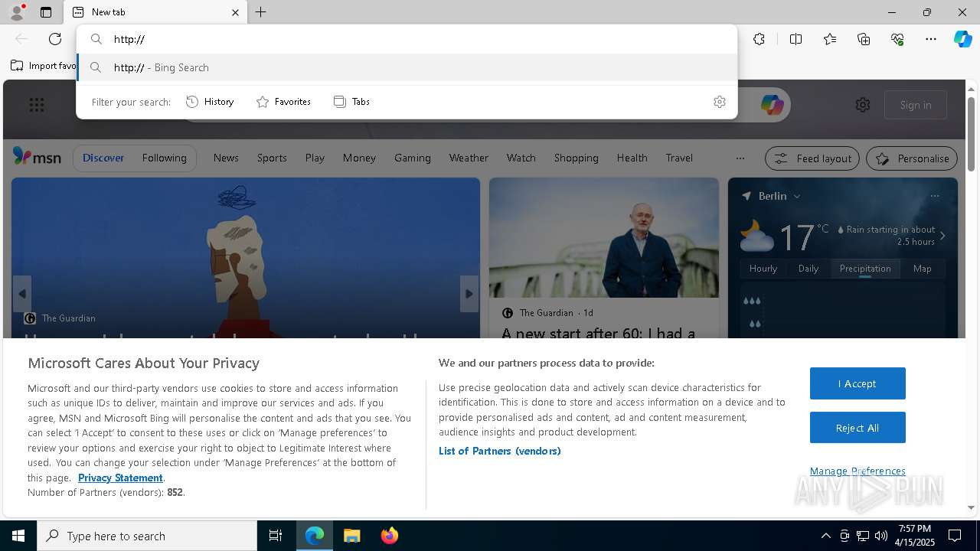
Task: Open the News category
Action: [x=226, y=158]
